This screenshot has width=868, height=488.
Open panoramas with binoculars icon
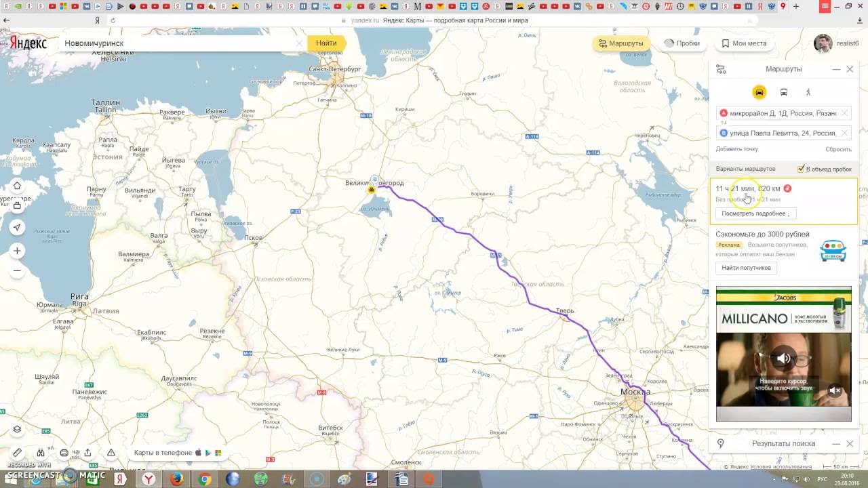(x=41, y=453)
